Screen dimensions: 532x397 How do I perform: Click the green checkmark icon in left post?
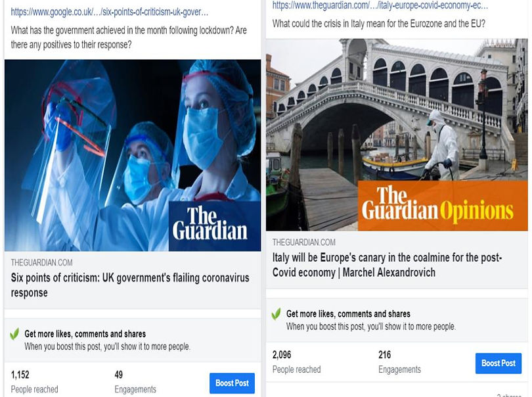click(x=14, y=334)
